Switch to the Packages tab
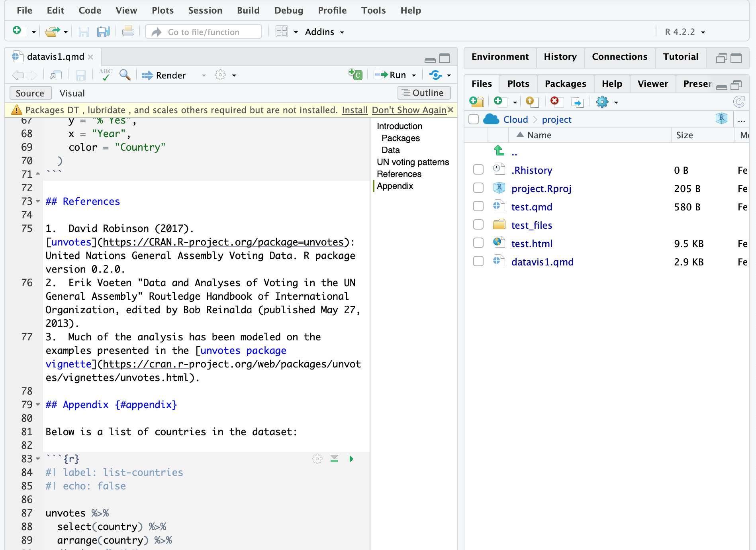 (565, 84)
